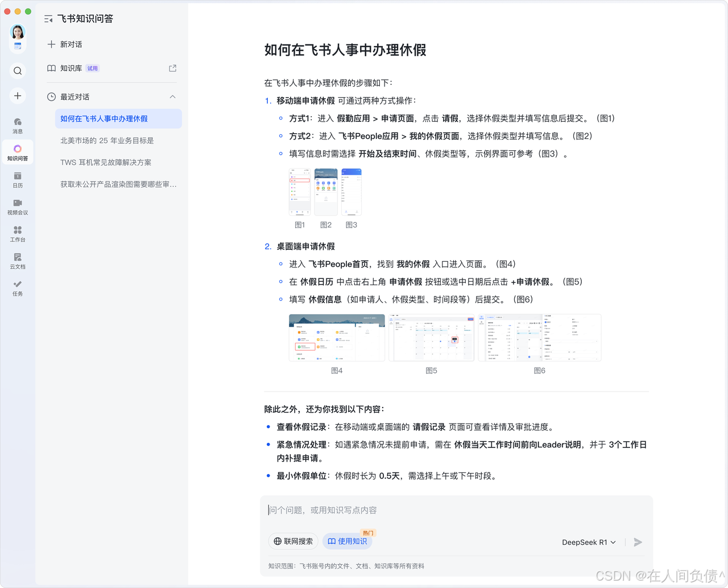Viewport: 728px width, 588px height.
Task: Click the 试用 trial badge
Action: [x=93, y=68]
